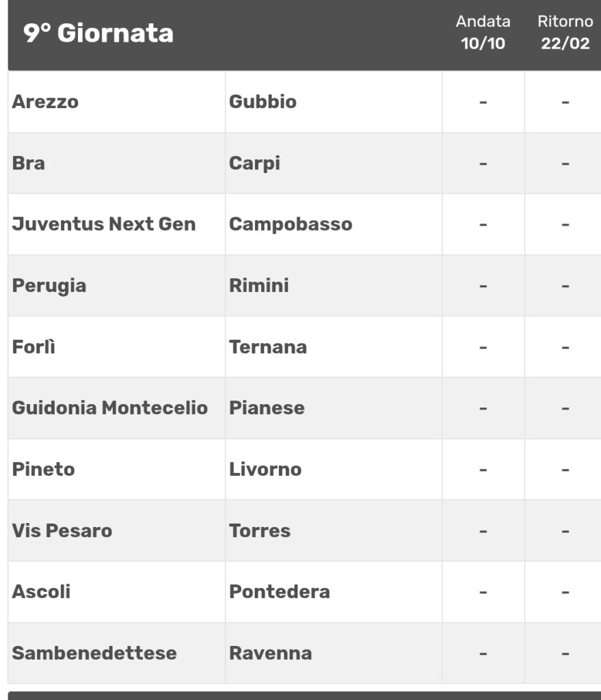601x700 pixels.
Task: Select Guidonia Montecelio in the list
Action: (x=109, y=408)
